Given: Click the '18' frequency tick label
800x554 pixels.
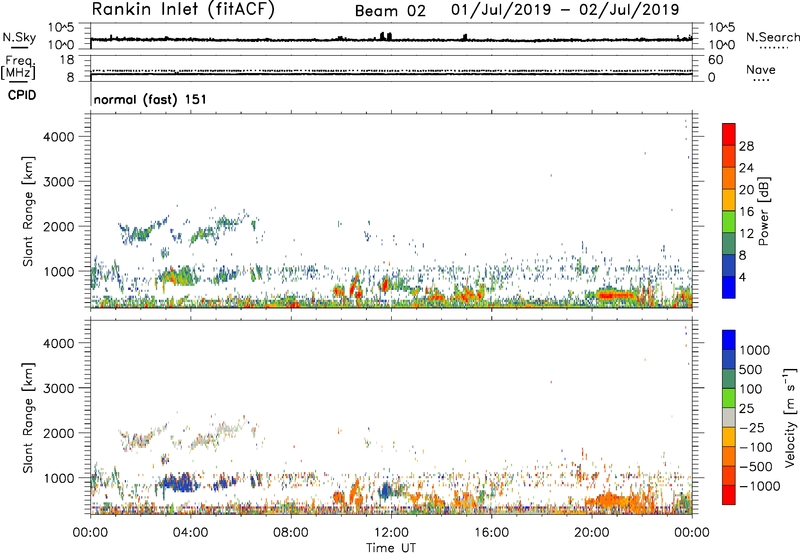Looking at the screenshot, I should click(x=67, y=60).
